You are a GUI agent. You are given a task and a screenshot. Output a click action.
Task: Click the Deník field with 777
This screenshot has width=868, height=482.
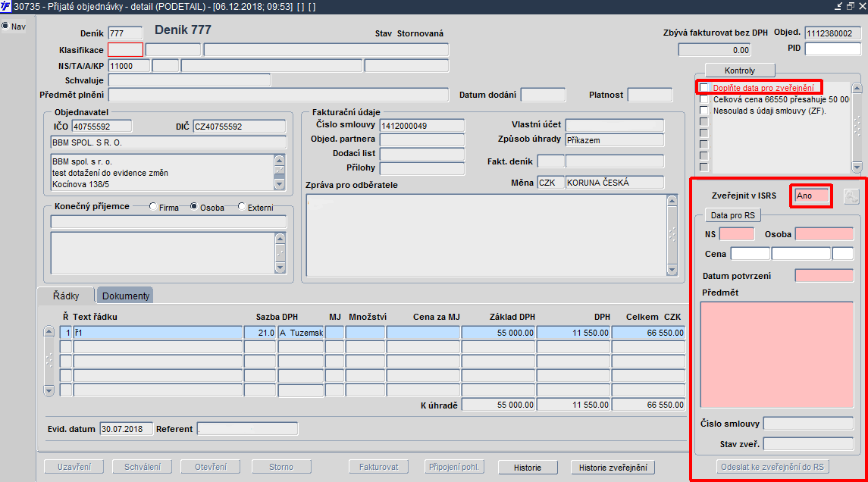point(125,33)
